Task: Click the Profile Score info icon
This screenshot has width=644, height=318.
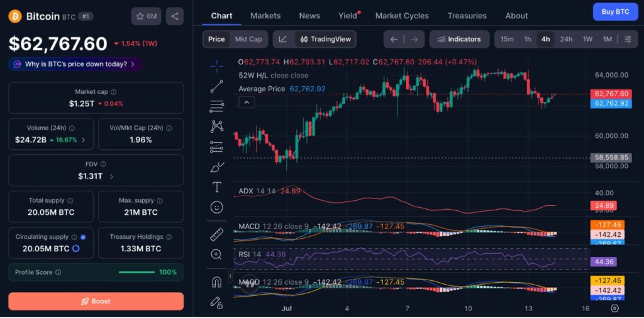Action: coord(58,272)
